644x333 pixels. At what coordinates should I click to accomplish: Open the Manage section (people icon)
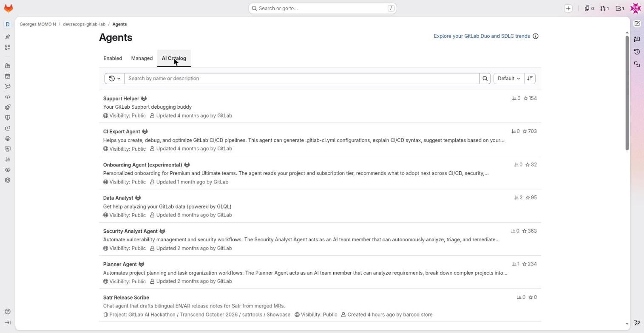8,66
